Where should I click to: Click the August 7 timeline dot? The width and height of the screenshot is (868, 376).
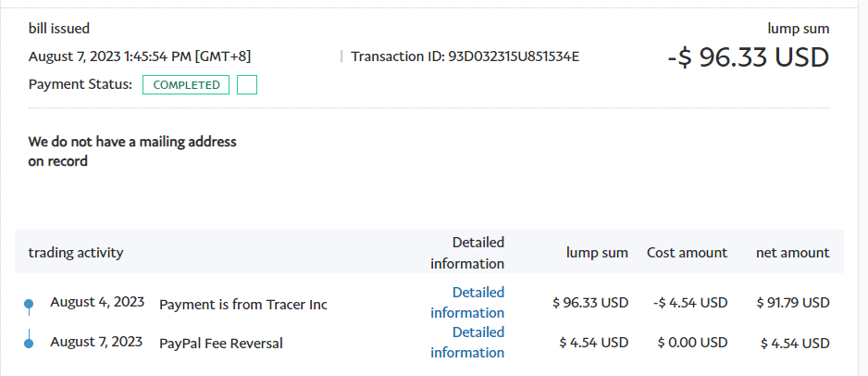click(x=29, y=344)
